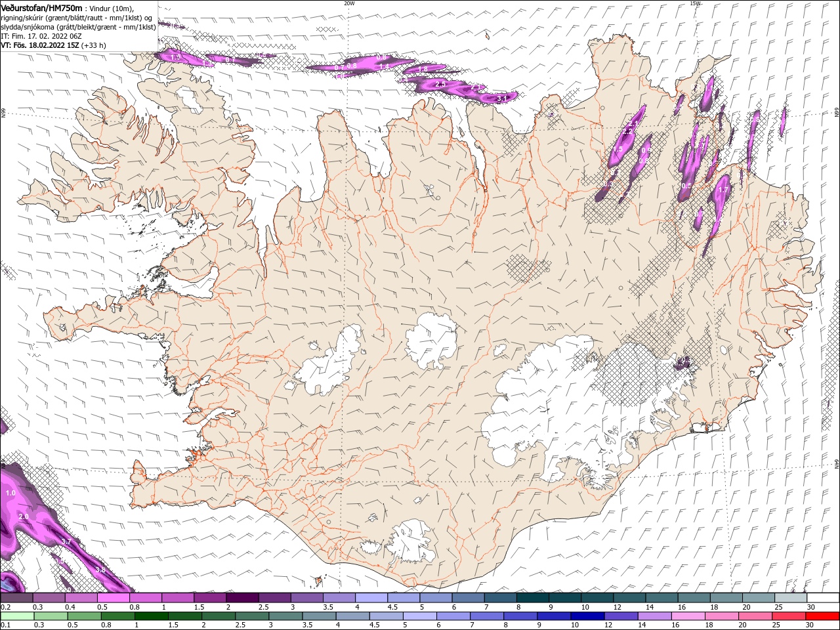Click the orchid 1–1.5 swatch in upper legend
The image size is (840, 630).
(178, 598)
